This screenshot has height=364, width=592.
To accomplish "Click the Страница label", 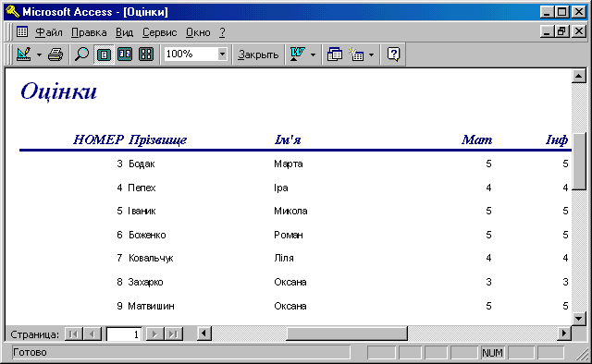I will pyautogui.click(x=35, y=334).
